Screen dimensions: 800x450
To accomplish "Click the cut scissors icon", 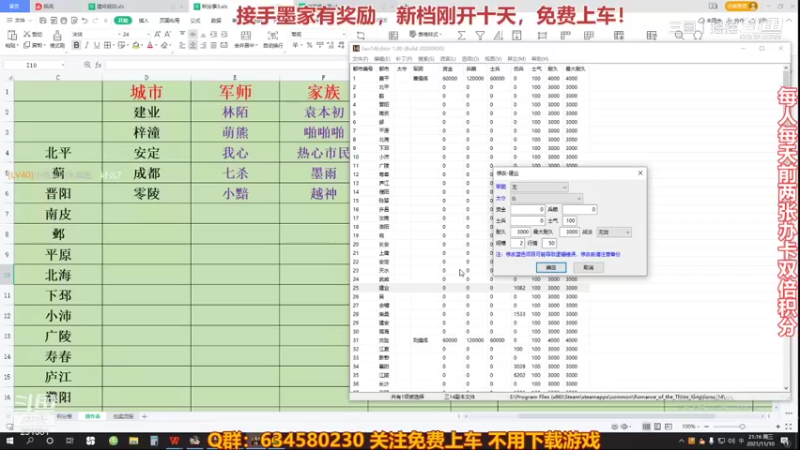I will point(27,34).
